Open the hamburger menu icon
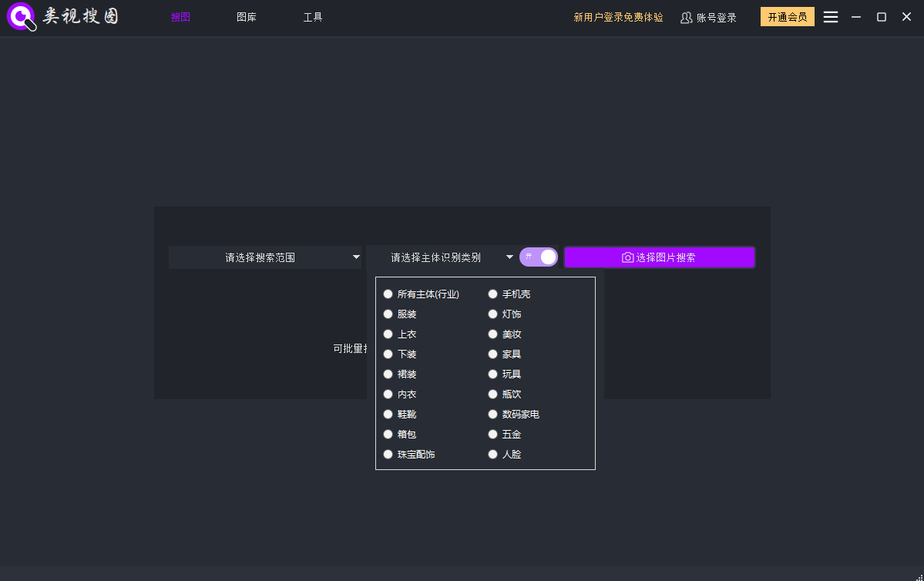 pos(830,17)
